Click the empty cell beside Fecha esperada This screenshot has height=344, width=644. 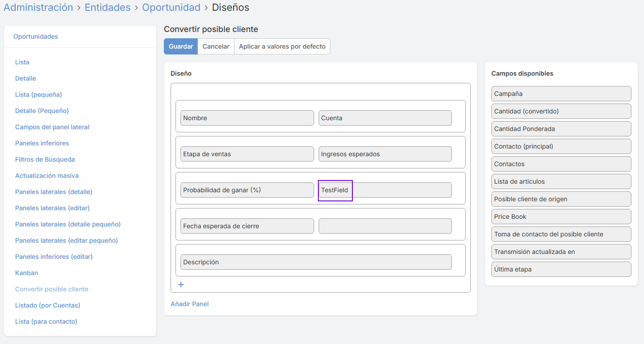[384, 226]
